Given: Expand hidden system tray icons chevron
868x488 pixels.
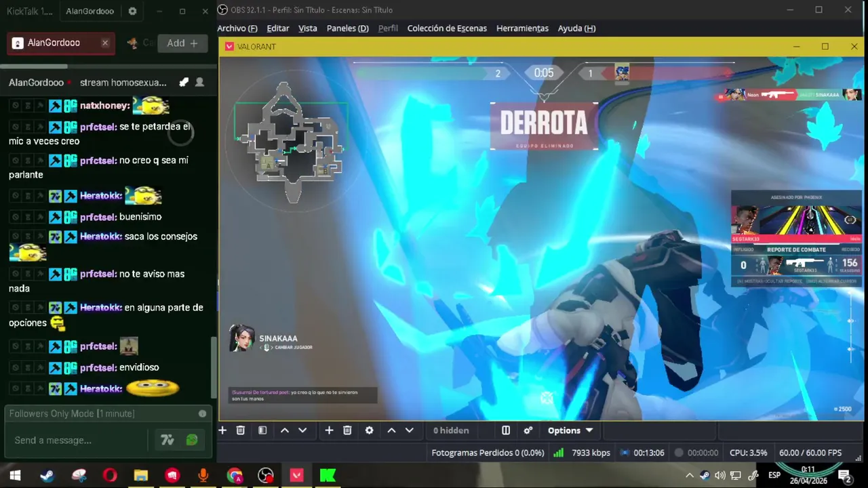Looking at the screenshot, I should coord(690,476).
